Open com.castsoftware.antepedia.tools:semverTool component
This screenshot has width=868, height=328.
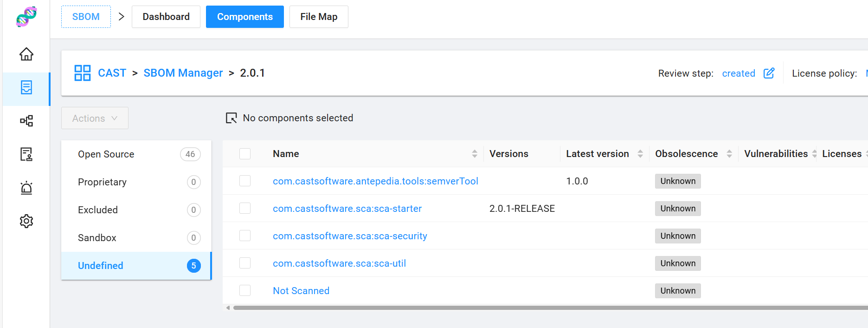pos(375,181)
